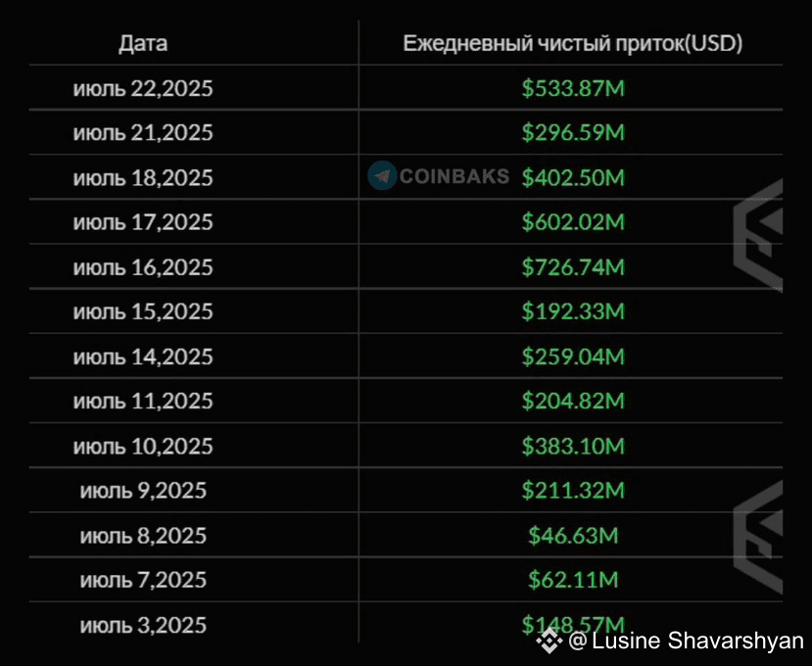Image resolution: width=812 pixels, height=666 pixels.
Task: Click the "Дата" column header
Action: pos(143,43)
